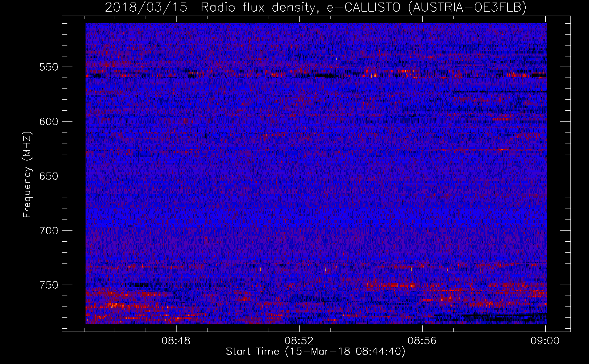Viewport: 589px width, 364px height.
Task: Click the 600 frequency tick label
Action: pos(49,122)
